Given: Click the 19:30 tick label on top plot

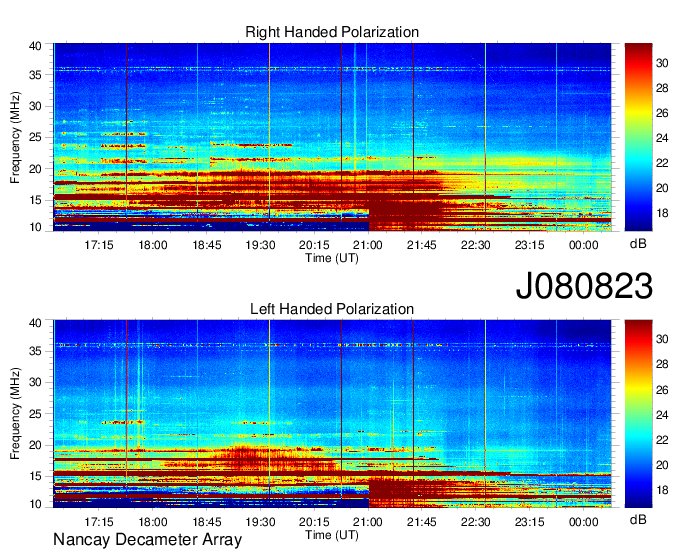Looking at the screenshot, I should [260, 245].
